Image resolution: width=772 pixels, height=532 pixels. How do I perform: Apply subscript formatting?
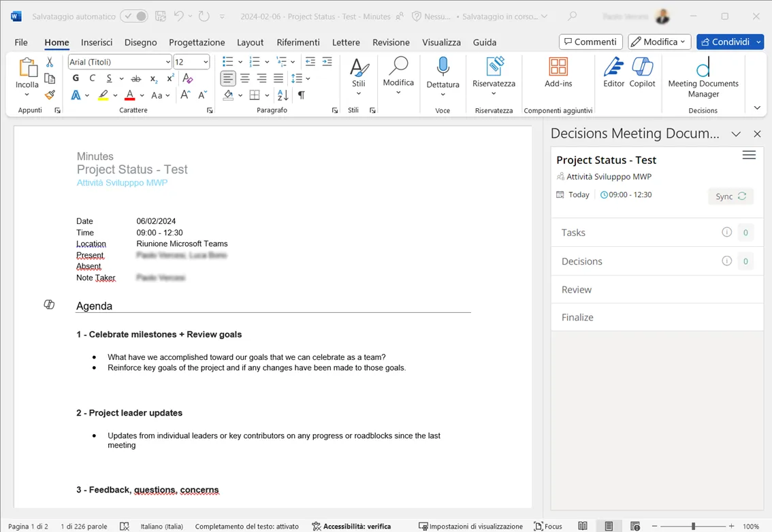[x=154, y=79]
